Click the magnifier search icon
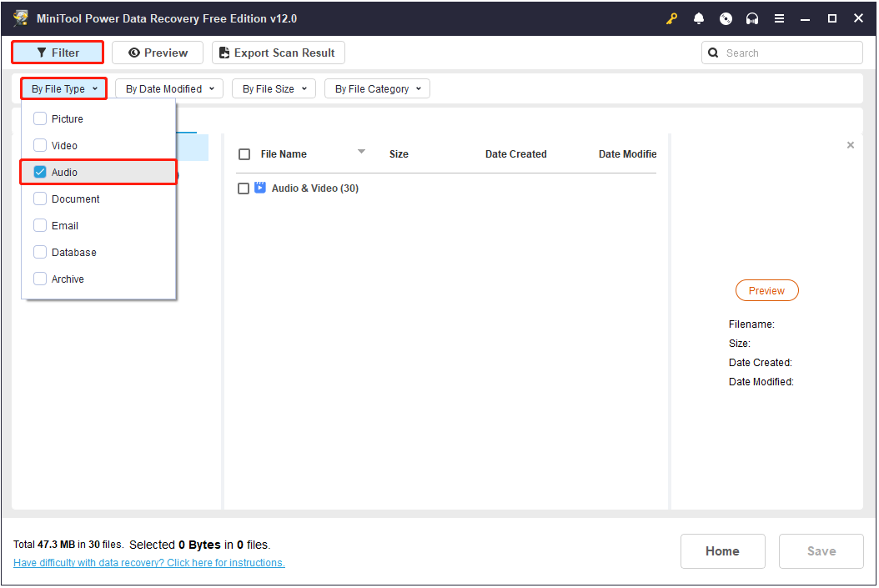 coord(713,53)
